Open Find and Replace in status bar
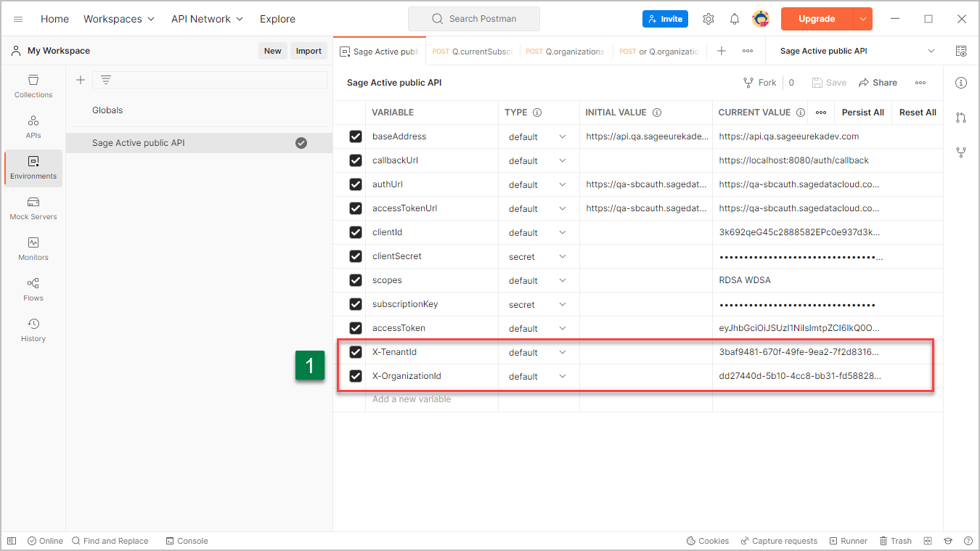The height and width of the screenshot is (551, 980). pyautogui.click(x=110, y=541)
